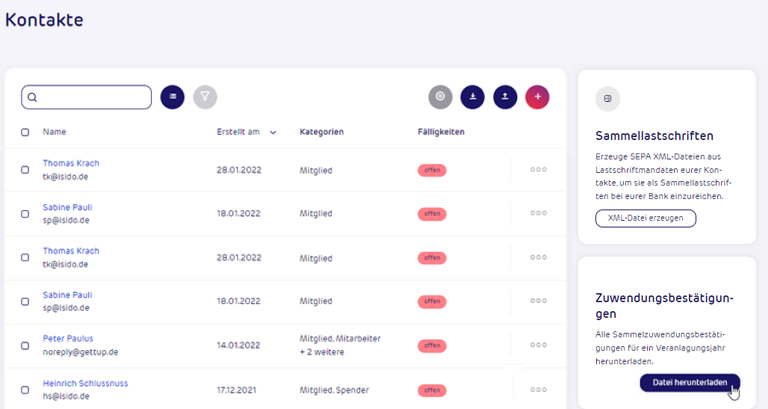Toggle sort arrow next to Erstellt am
This screenshot has width=768, height=409.
tap(273, 132)
